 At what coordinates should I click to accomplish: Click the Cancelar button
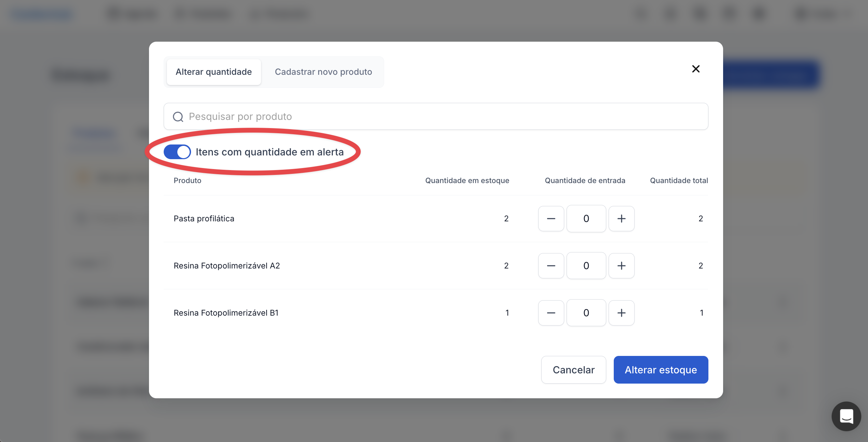click(x=573, y=370)
